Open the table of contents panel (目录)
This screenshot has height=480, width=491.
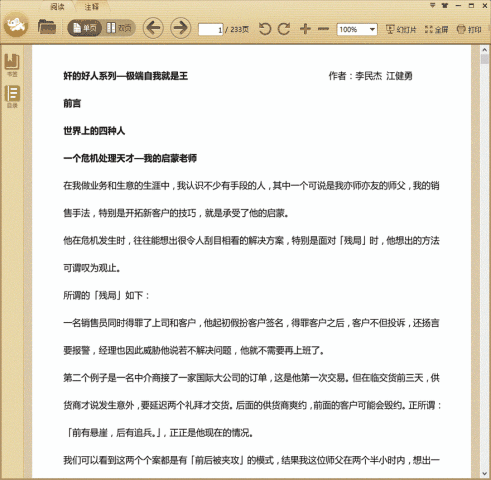point(12,97)
